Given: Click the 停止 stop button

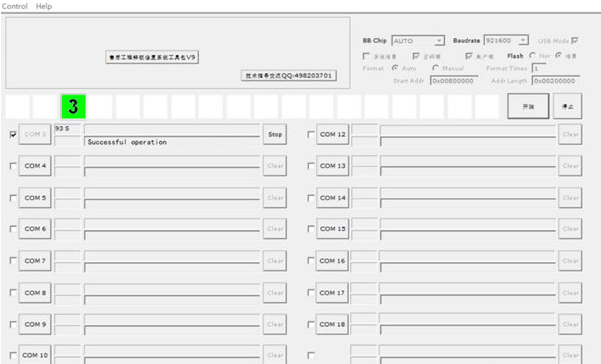Looking at the screenshot, I should pyautogui.click(x=567, y=106).
